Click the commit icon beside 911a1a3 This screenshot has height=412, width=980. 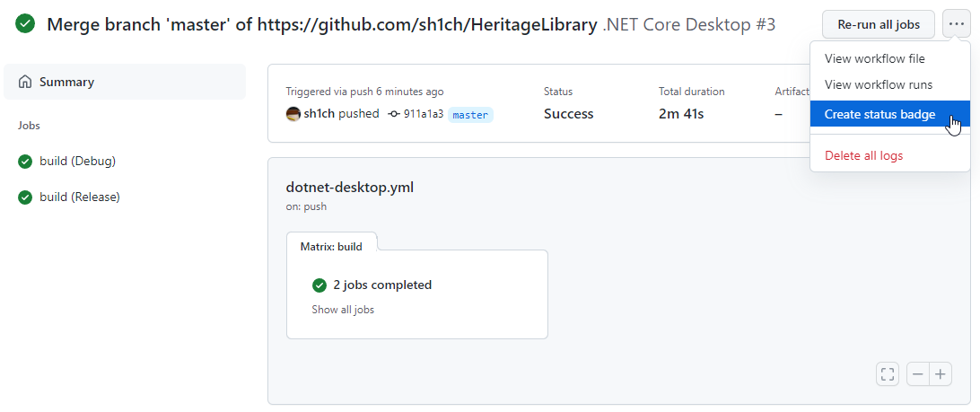(x=394, y=114)
